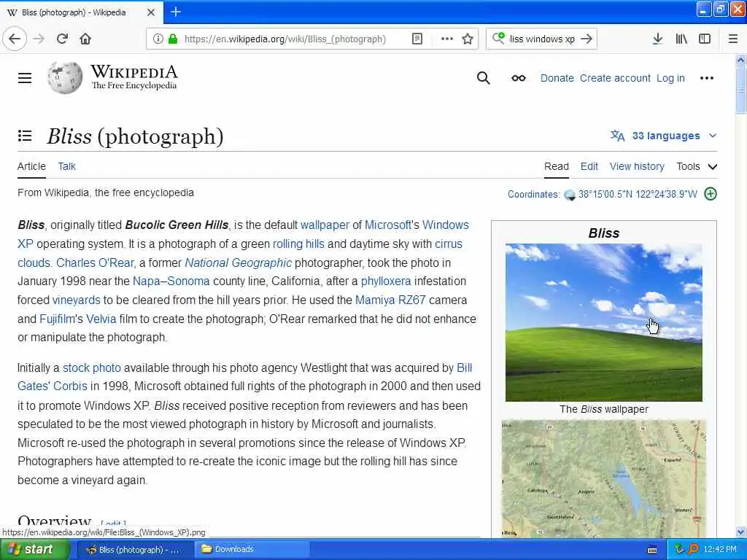Image resolution: width=747 pixels, height=560 pixels.
Task: Open the View history tab
Action: [x=637, y=167]
